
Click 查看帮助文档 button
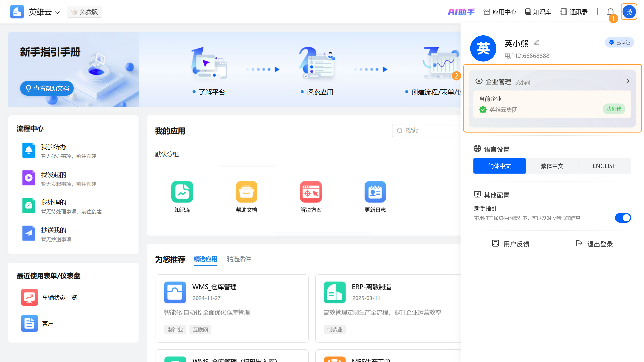click(47, 88)
